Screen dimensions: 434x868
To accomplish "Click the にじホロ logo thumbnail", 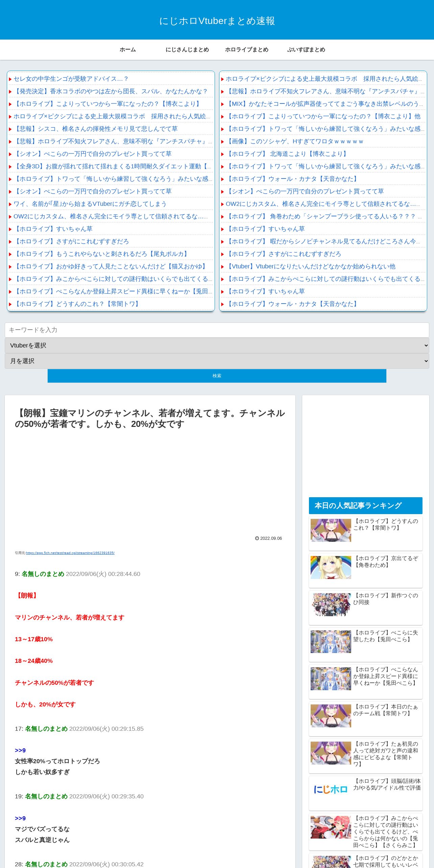I will (331, 790).
